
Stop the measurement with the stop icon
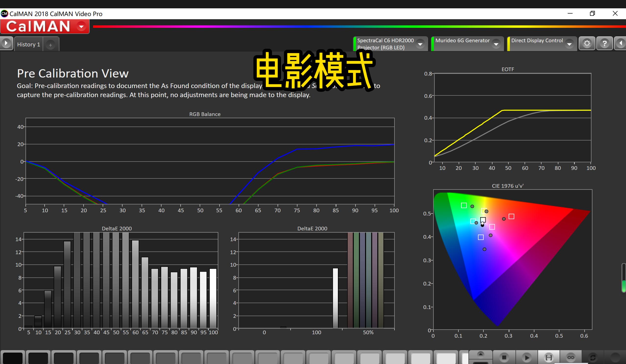pos(504,358)
